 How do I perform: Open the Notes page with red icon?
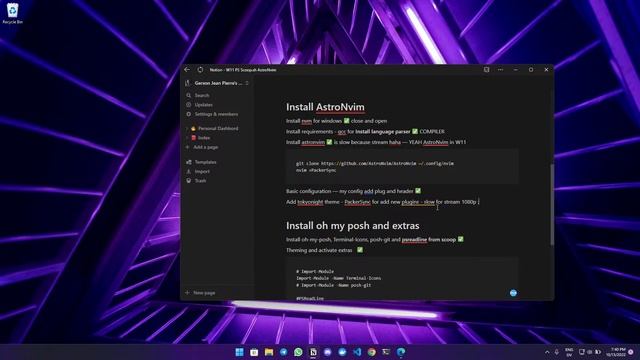[204, 138]
